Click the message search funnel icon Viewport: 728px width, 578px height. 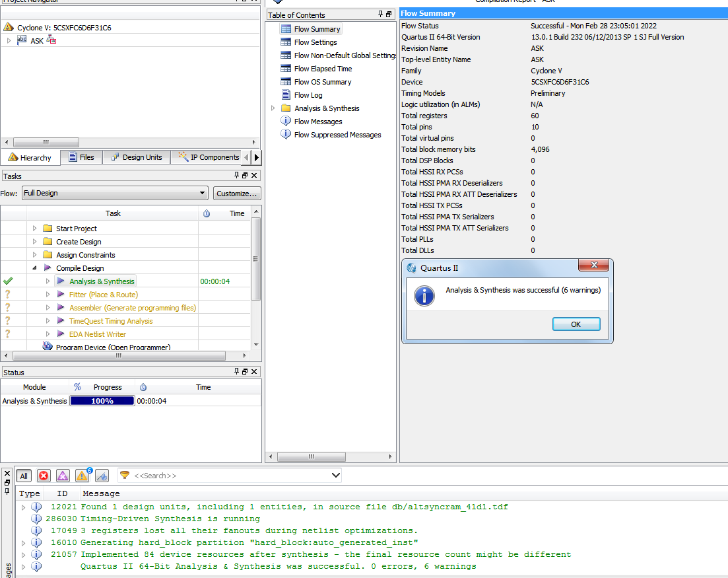click(125, 475)
